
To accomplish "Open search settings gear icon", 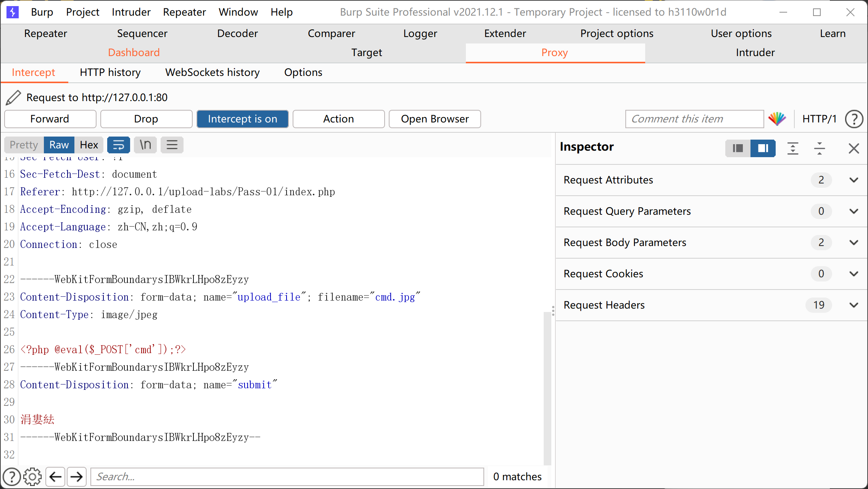I will pyautogui.click(x=32, y=477).
